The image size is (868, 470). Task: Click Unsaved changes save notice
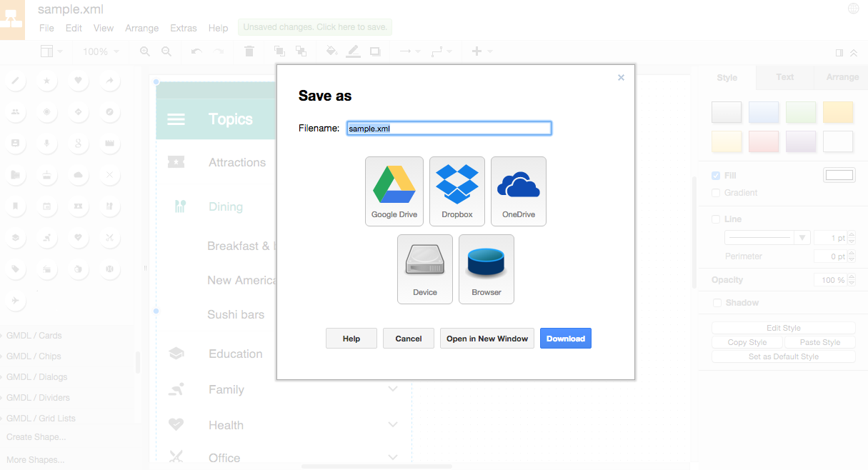tap(315, 27)
